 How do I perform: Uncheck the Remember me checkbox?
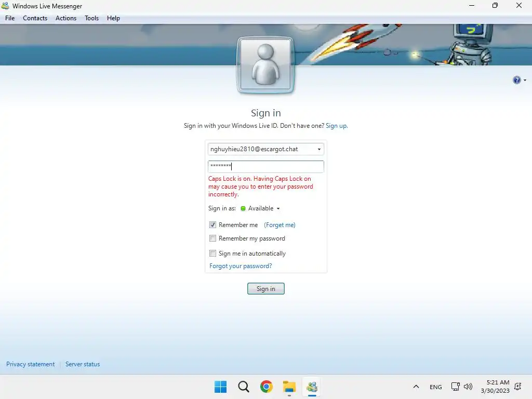(x=212, y=225)
